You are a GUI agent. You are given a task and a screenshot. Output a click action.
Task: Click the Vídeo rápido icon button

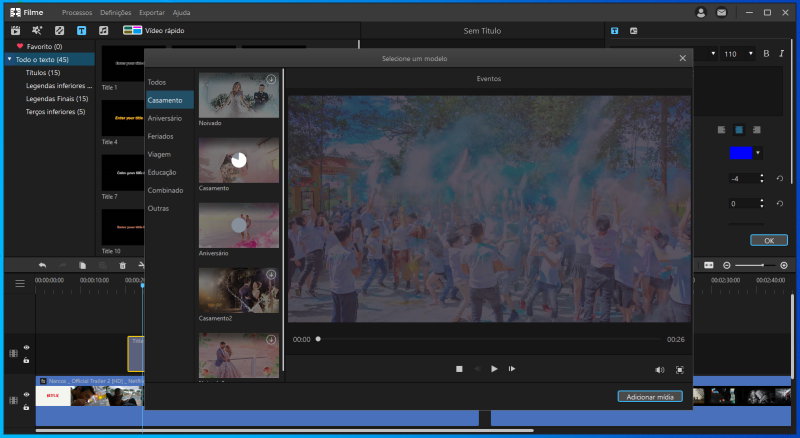[132, 31]
